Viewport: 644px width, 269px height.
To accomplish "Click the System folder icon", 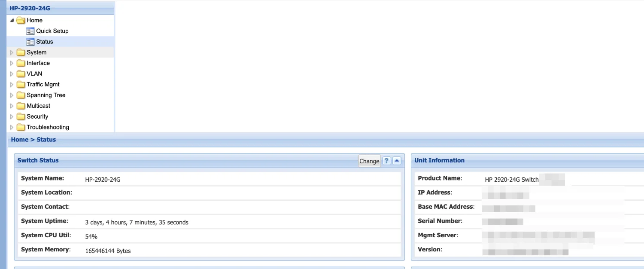I will tap(21, 52).
